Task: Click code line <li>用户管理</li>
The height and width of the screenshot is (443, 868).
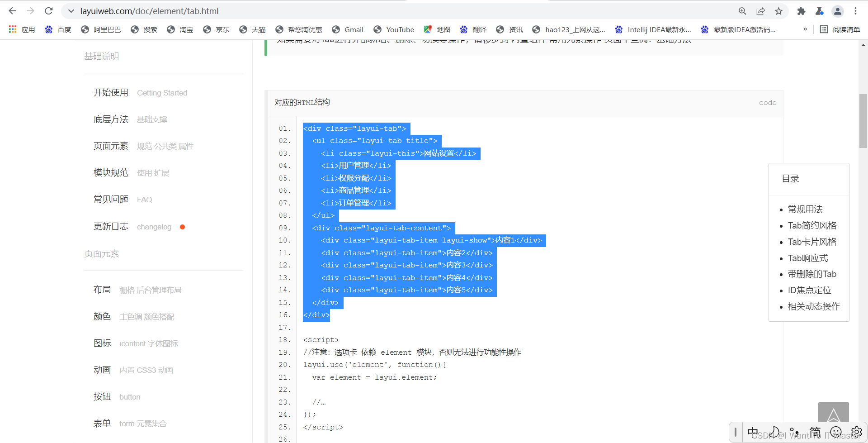Action: coord(356,166)
